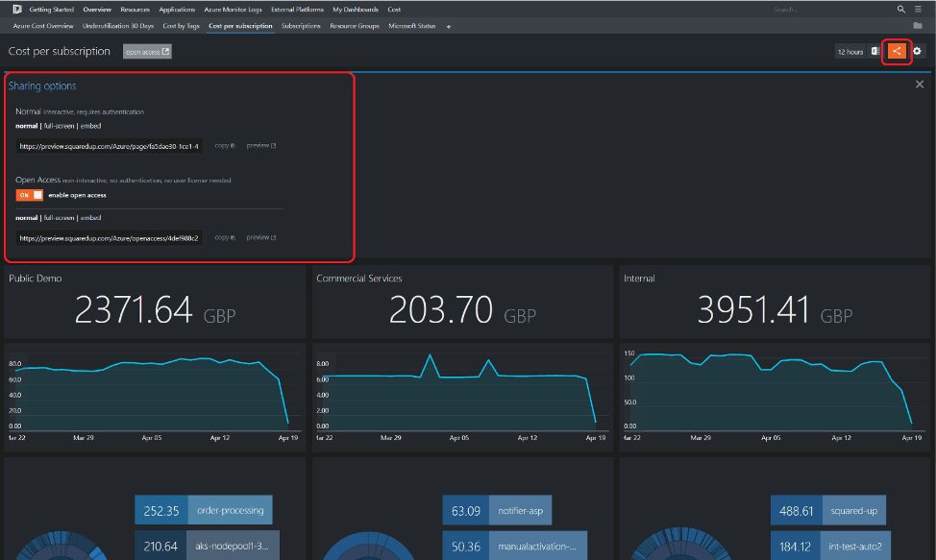The image size is (936, 560).
Task: Click the aks-nodepool1 cost tile
Action: tap(207, 546)
